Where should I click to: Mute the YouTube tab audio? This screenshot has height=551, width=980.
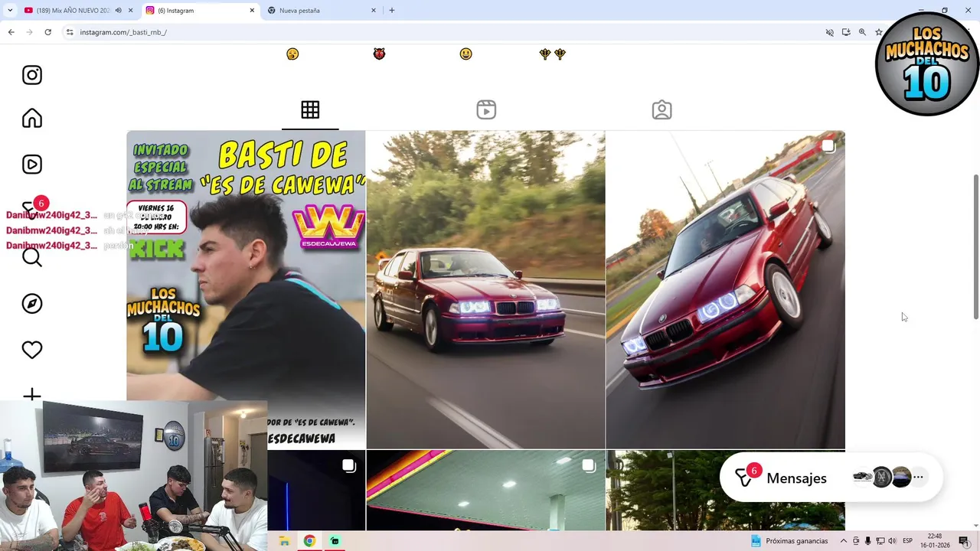(118, 11)
